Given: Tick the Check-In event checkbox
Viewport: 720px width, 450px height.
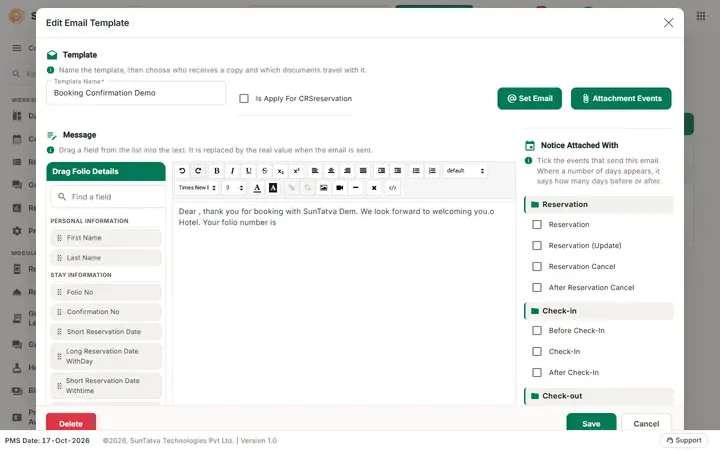Looking at the screenshot, I should 537,352.
